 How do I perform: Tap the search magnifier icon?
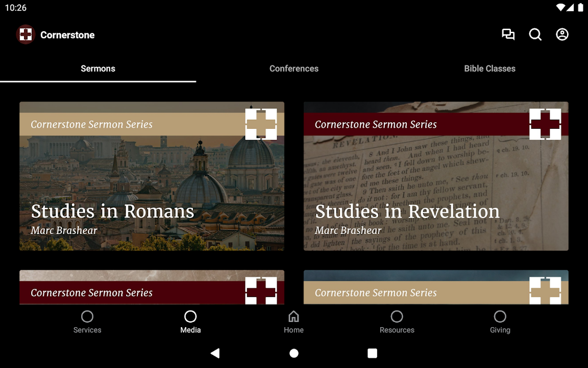[x=535, y=35]
